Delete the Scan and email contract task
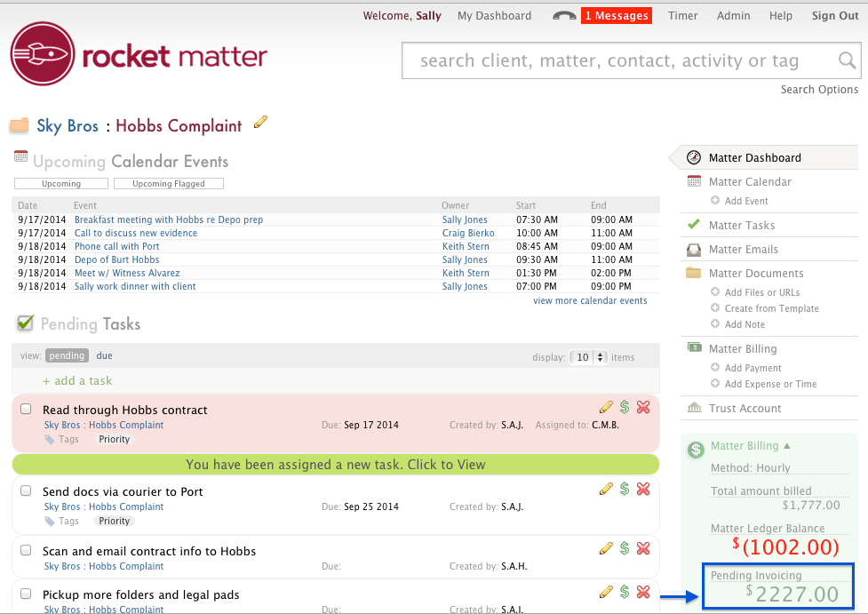This screenshot has width=868, height=614. [643, 548]
